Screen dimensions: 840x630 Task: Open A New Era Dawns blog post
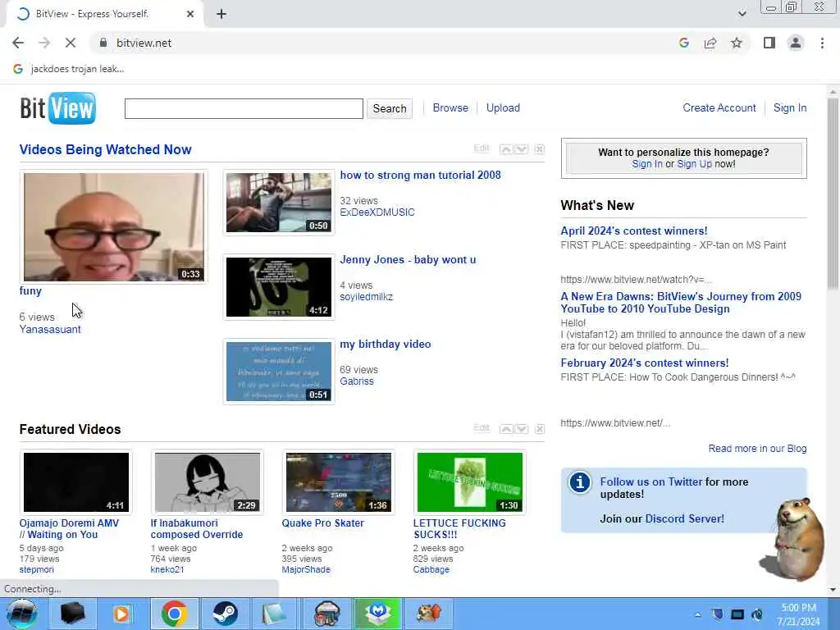click(681, 303)
